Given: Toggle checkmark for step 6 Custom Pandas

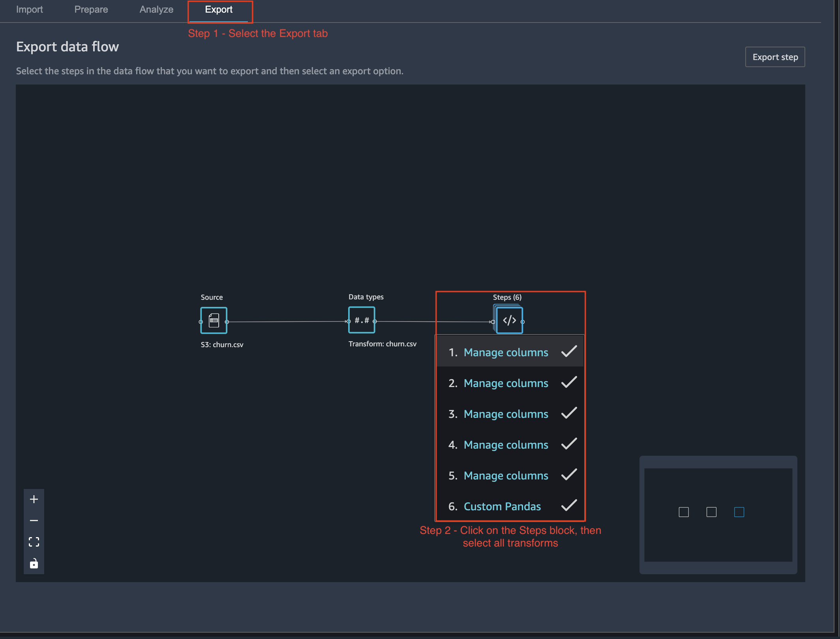Looking at the screenshot, I should click(569, 506).
